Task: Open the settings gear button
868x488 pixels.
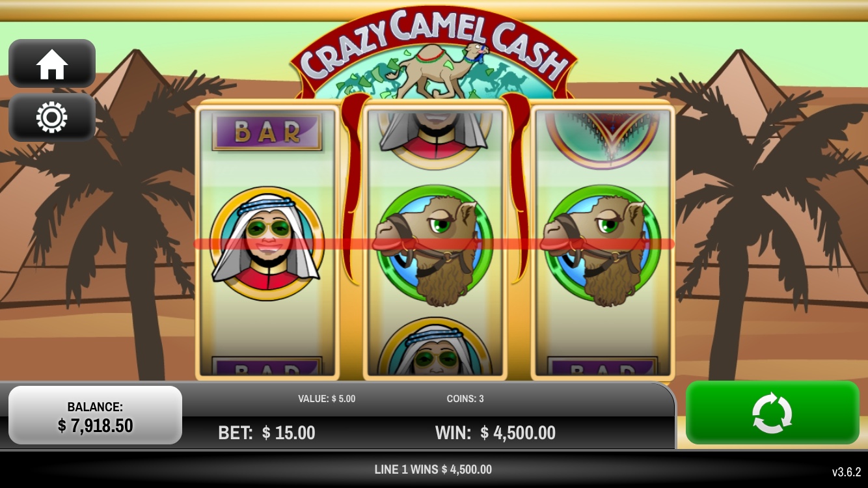Action: pyautogui.click(x=52, y=118)
